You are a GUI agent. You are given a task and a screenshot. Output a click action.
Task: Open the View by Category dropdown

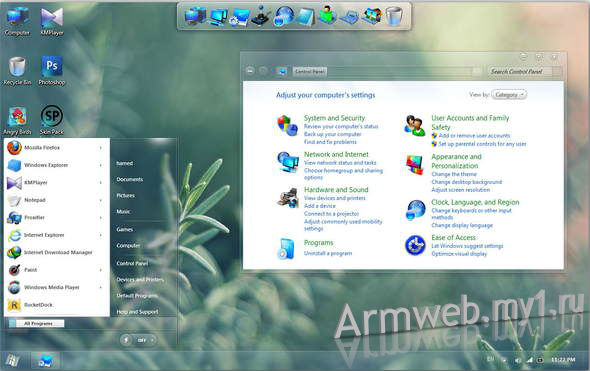pos(509,94)
